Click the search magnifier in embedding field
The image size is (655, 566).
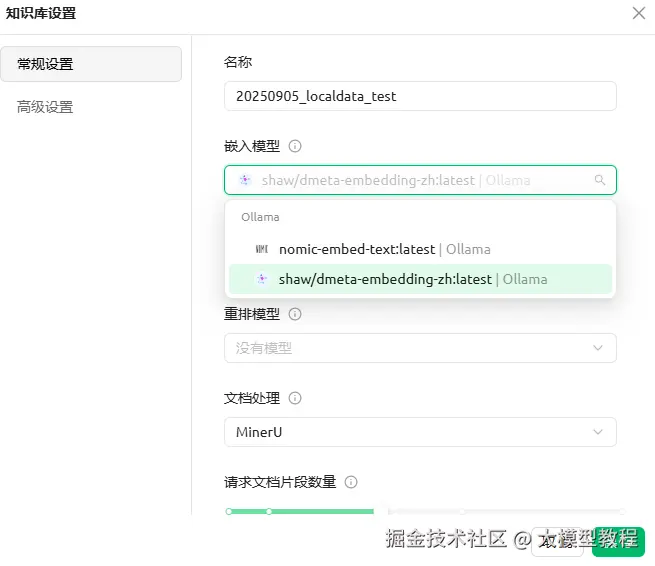[600, 180]
